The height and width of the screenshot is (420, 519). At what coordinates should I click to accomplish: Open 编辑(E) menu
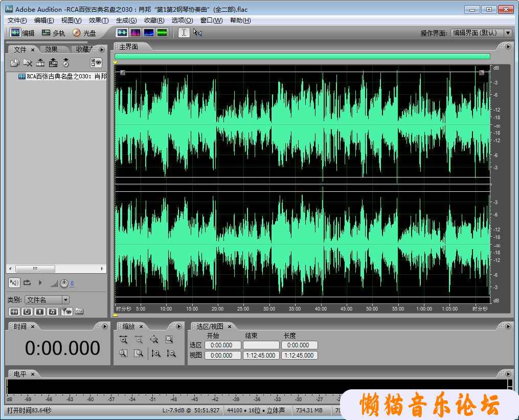[44, 20]
